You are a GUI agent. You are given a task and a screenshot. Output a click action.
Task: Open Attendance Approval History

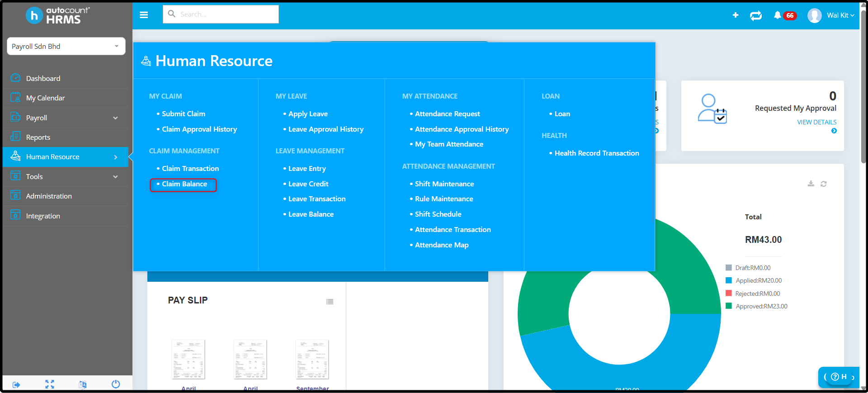[x=462, y=129]
